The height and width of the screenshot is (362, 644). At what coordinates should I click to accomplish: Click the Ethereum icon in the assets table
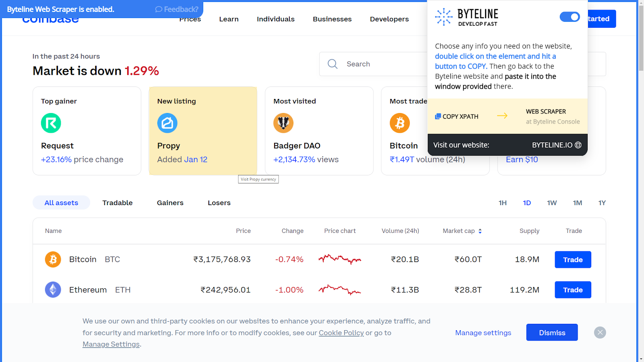(53, 290)
